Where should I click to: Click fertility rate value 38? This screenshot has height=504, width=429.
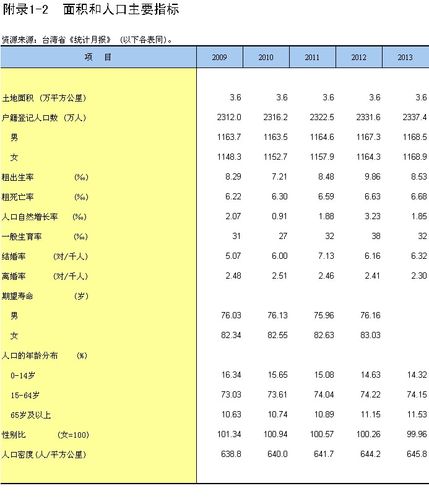376,237
